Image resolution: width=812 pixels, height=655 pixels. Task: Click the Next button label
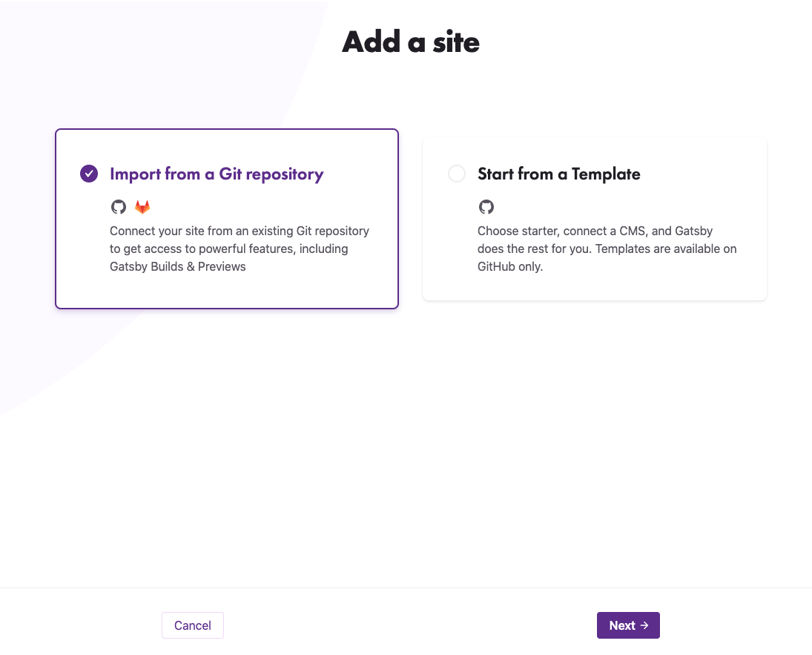click(x=622, y=625)
